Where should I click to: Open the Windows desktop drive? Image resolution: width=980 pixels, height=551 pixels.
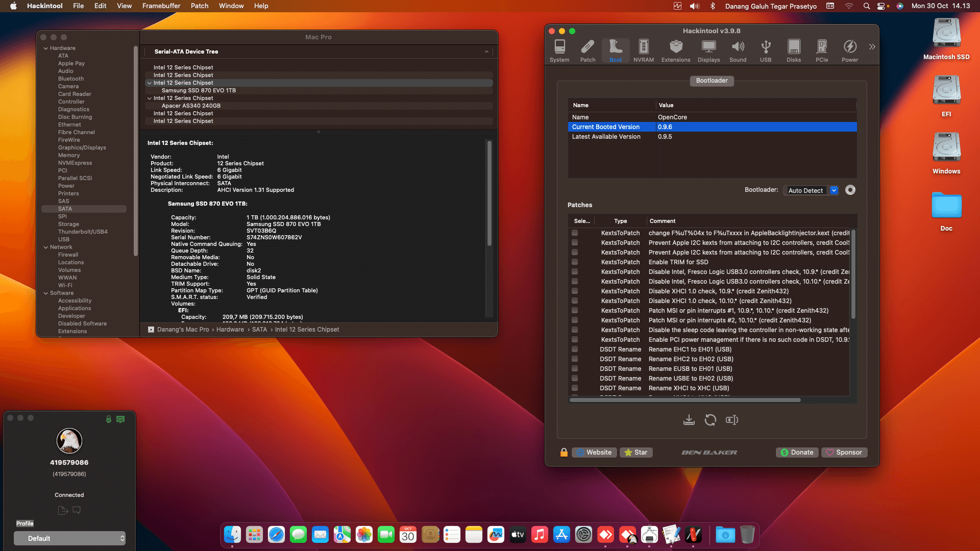pyautogui.click(x=946, y=154)
